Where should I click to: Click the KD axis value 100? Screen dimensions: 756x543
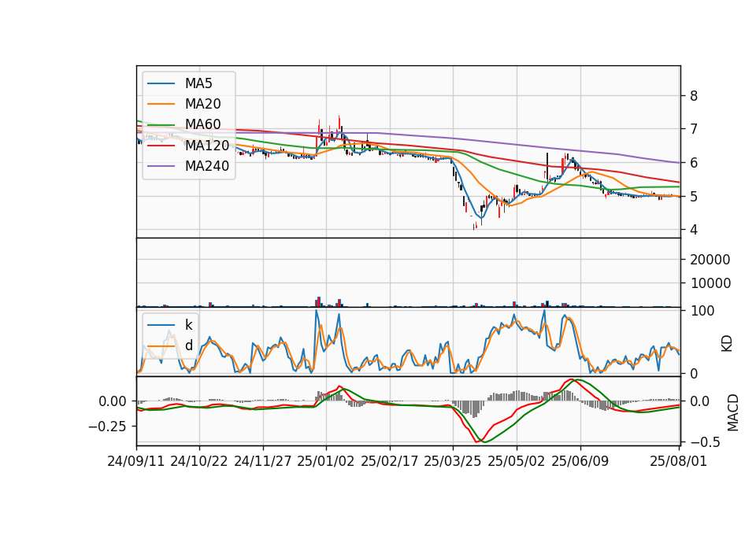point(702,311)
